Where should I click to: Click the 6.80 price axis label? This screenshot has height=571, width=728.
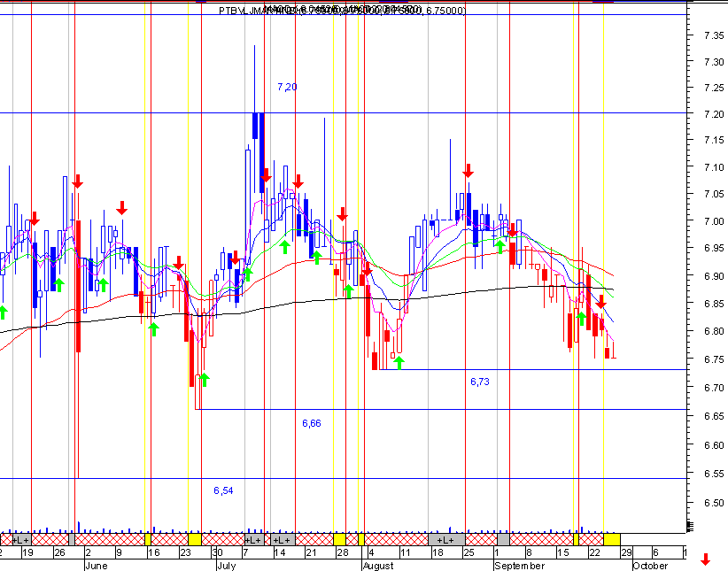714,331
